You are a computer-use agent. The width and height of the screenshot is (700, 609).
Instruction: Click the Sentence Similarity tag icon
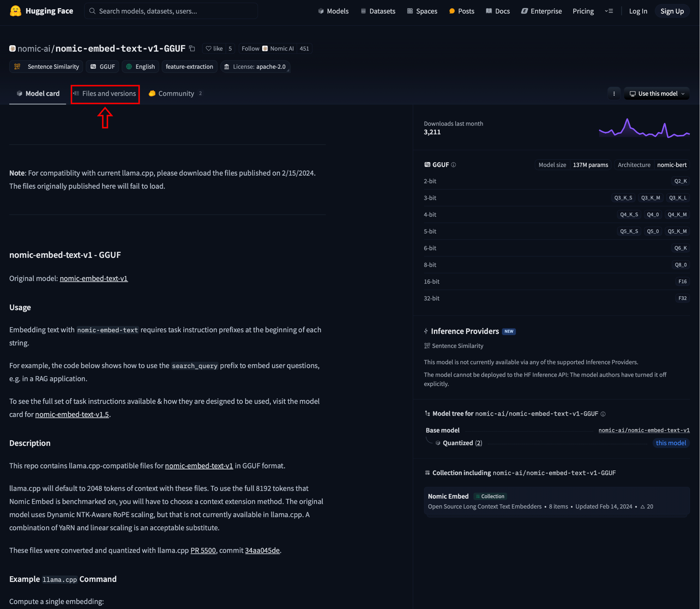[17, 67]
